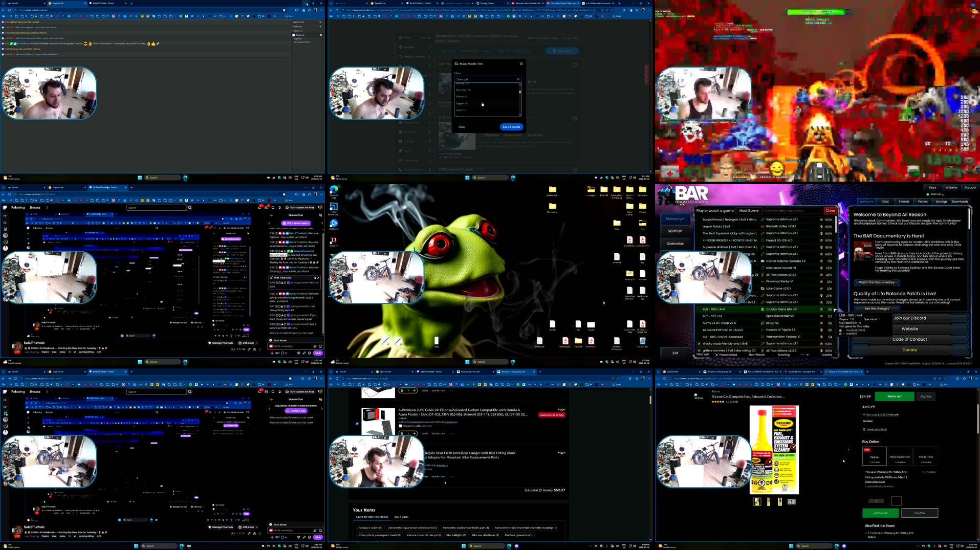Choose the Ship to Home option
This screenshot has height=550, width=980.
[x=926, y=456]
